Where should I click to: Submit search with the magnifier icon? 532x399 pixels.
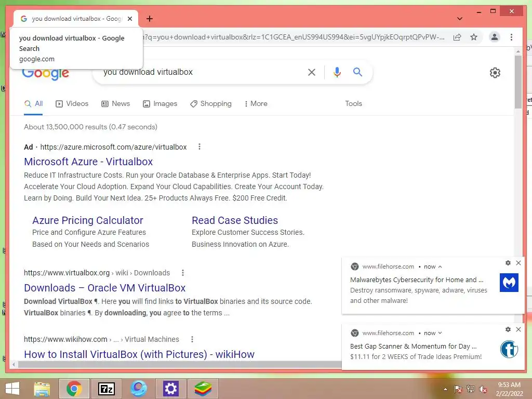click(x=357, y=72)
